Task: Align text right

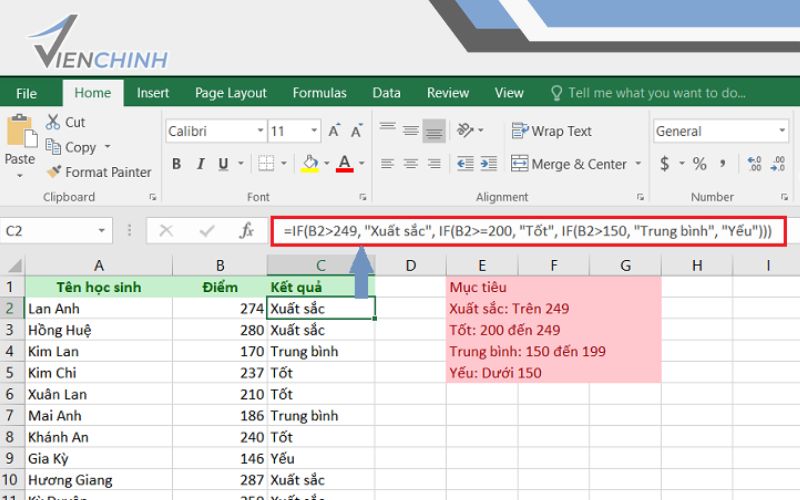Action: tap(434, 163)
